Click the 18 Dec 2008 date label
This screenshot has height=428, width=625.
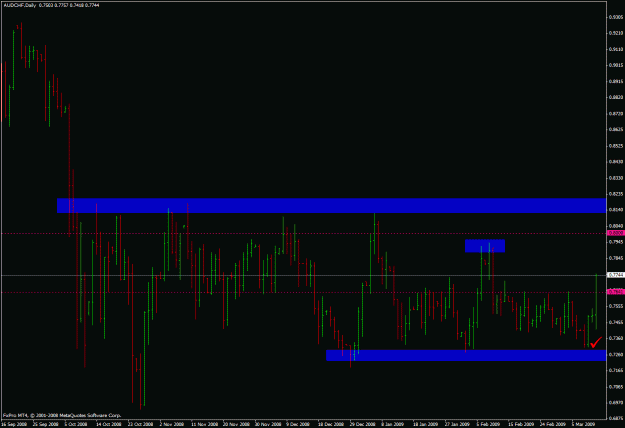tap(330, 424)
